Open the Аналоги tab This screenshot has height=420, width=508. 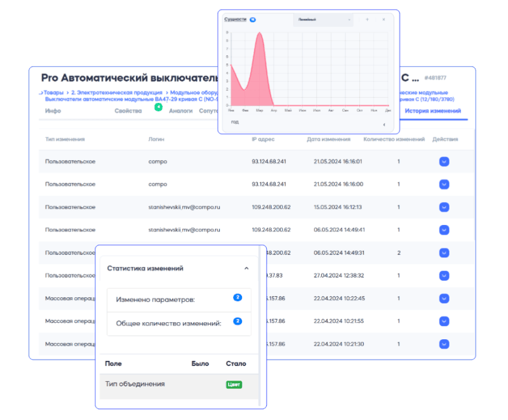coord(180,111)
